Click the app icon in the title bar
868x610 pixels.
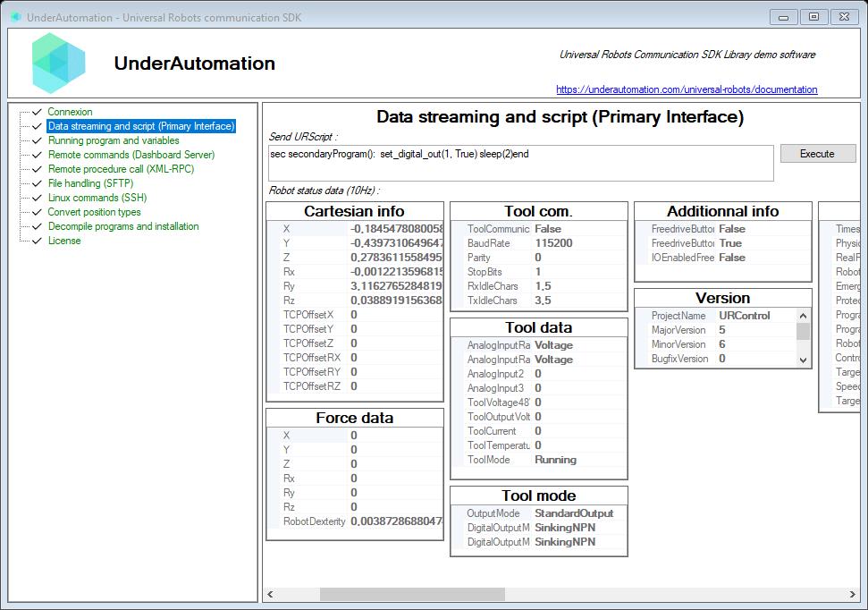pyautogui.click(x=16, y=17)
